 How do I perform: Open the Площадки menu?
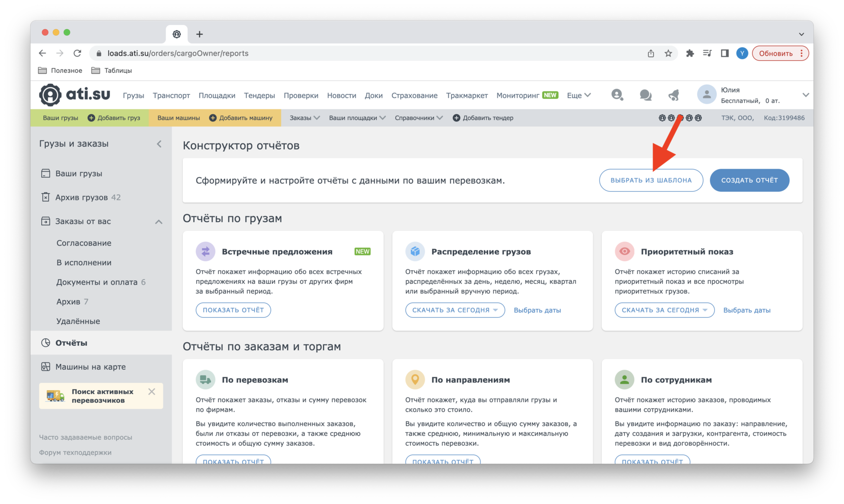[x=217, y=95]
